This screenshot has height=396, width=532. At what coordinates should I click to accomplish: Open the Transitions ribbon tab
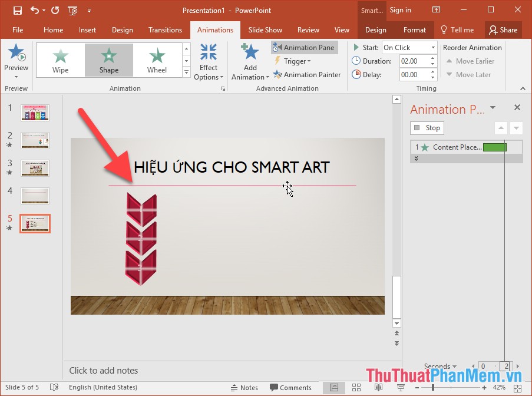tap(165, 29)
